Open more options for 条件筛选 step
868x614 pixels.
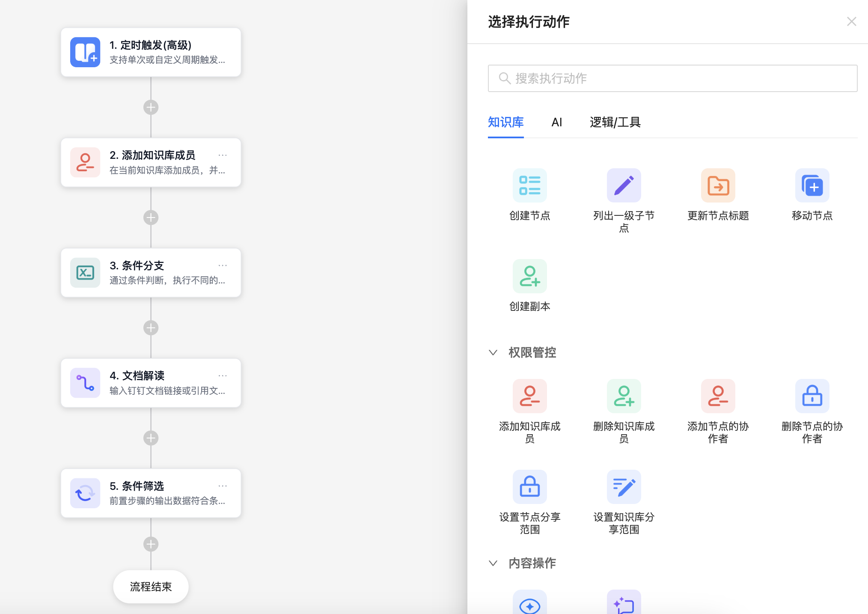(x=223, y=486)
